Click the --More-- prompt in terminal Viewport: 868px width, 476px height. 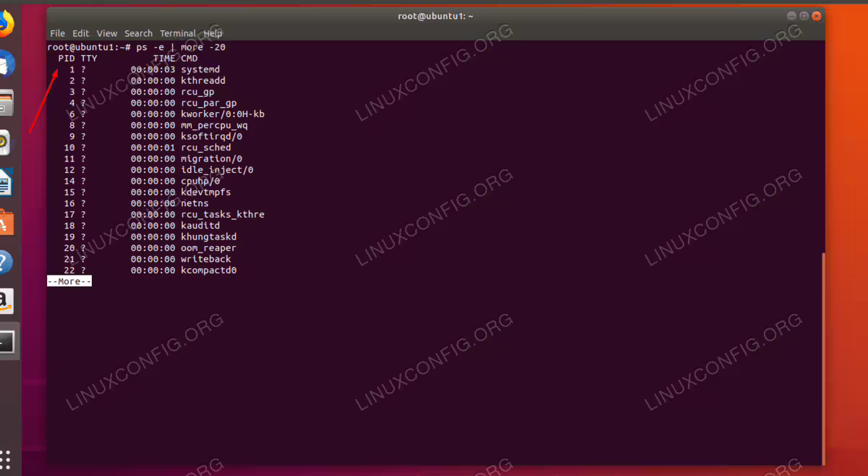(69, 281)
